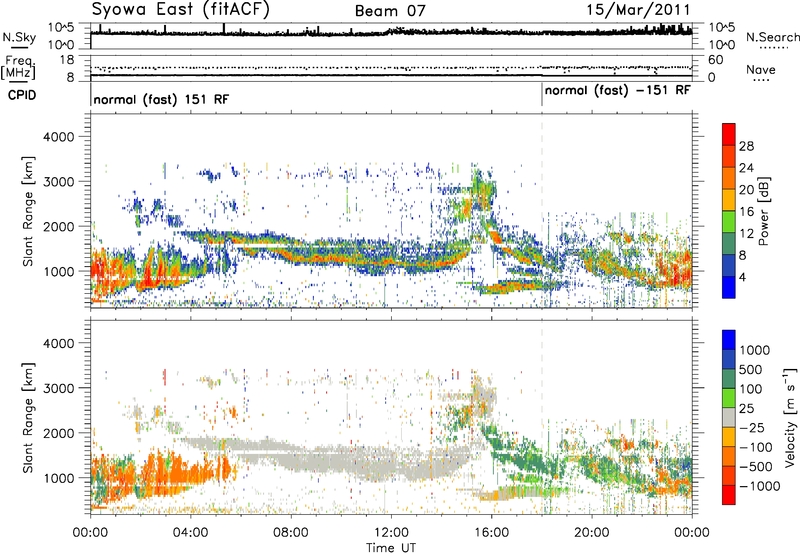Image resolution: width=800 pixels, height=554 pixels.
Task: Click the "Time UT" axis title
Action: click(391, 548)
